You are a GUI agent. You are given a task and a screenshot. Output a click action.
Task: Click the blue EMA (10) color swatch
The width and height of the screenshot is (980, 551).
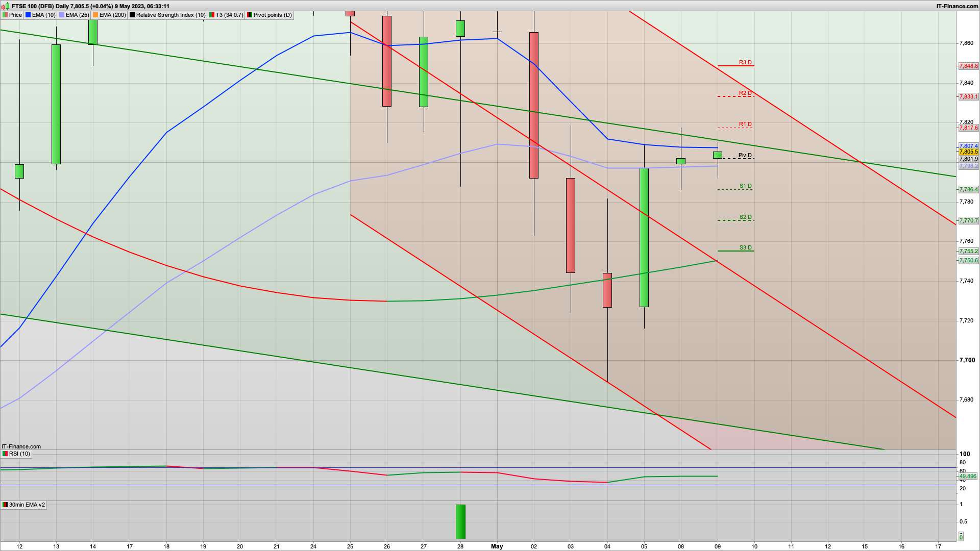click(x=28, y=15)
